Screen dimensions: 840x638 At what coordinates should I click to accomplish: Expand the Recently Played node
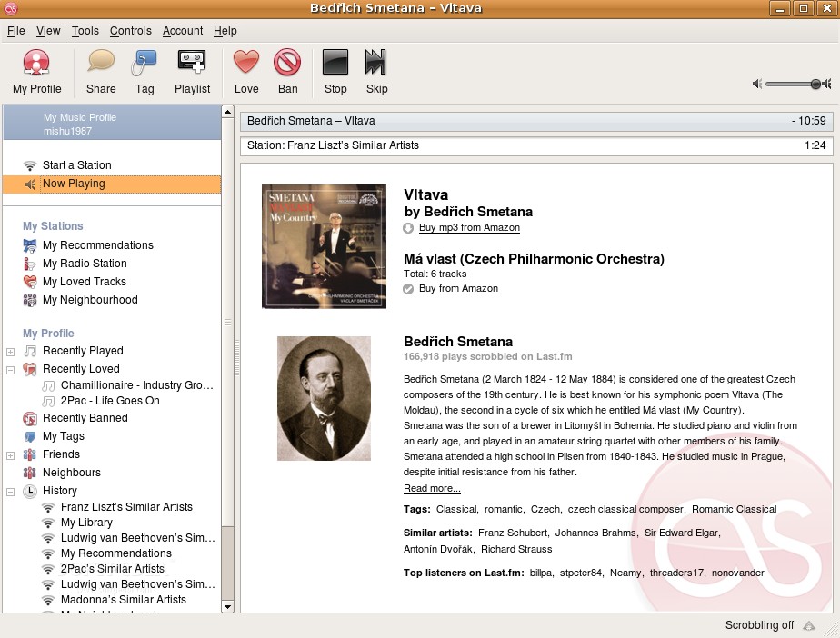tap(10, 352)
